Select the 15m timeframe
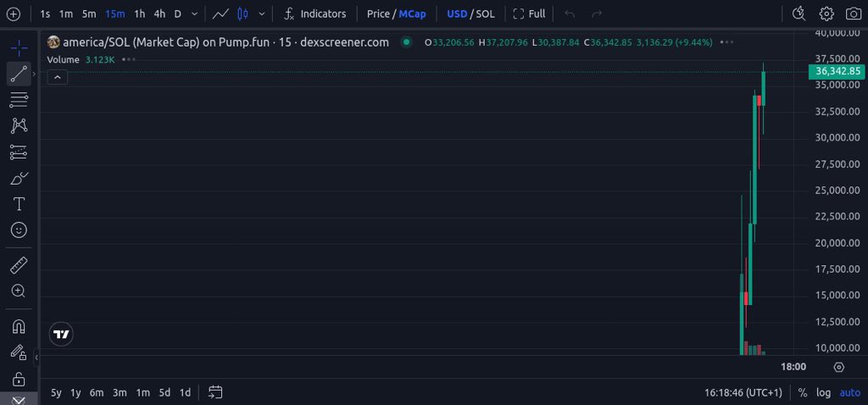 [x=114, y=14]
